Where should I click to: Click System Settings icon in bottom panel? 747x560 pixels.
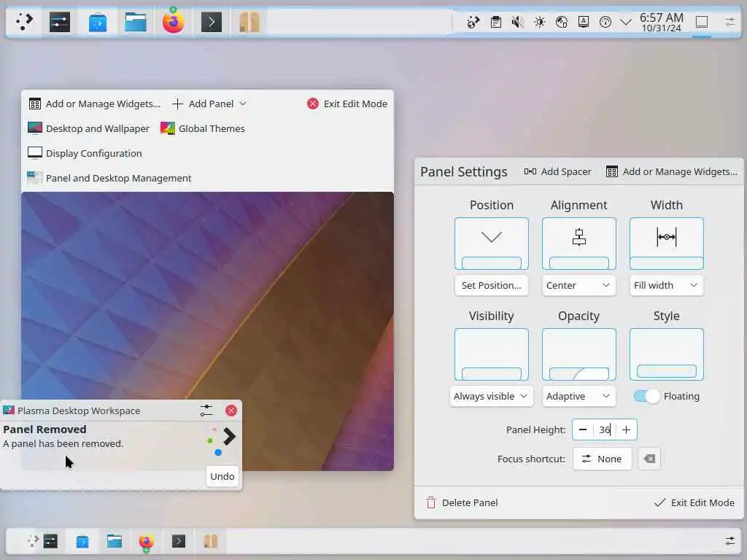point(50,541)
